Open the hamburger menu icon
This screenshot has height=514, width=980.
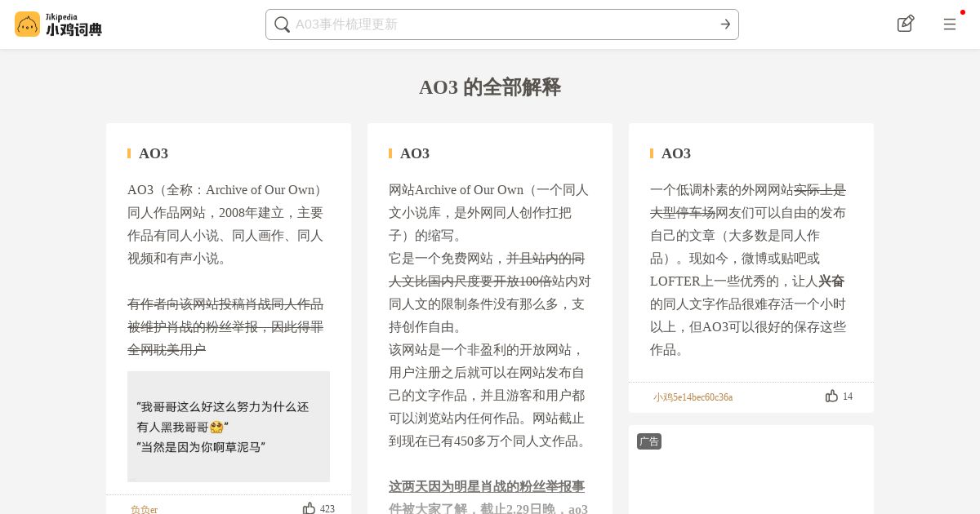950,24
